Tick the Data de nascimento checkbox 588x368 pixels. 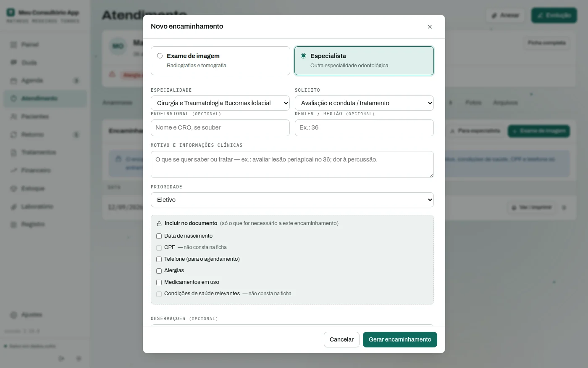pyautogui.click(x=159, y=236)
